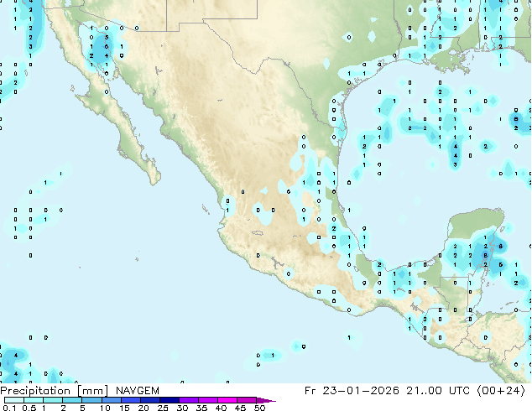This screenshot has height=411, width=532.
Task: Click the 40–45 mm pink legend box
Action: tap(227, 400)
